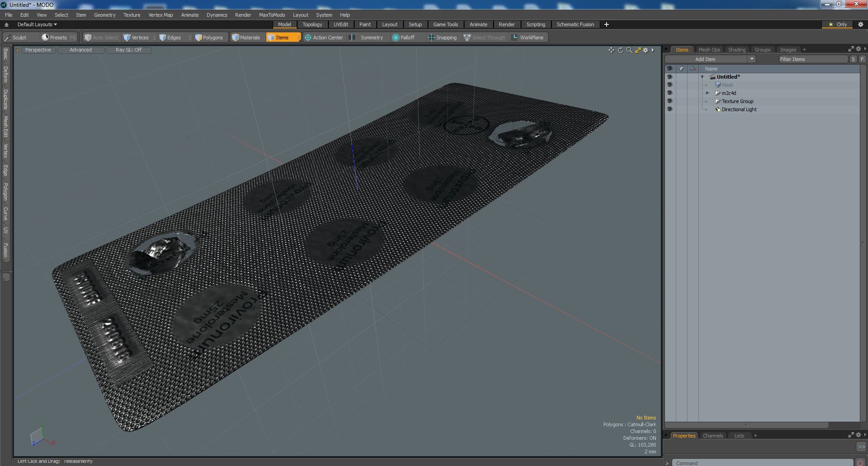Open the Add Item dropdown arrow
The width and height of the screenshot is (868, 466).
coord(752,59)
